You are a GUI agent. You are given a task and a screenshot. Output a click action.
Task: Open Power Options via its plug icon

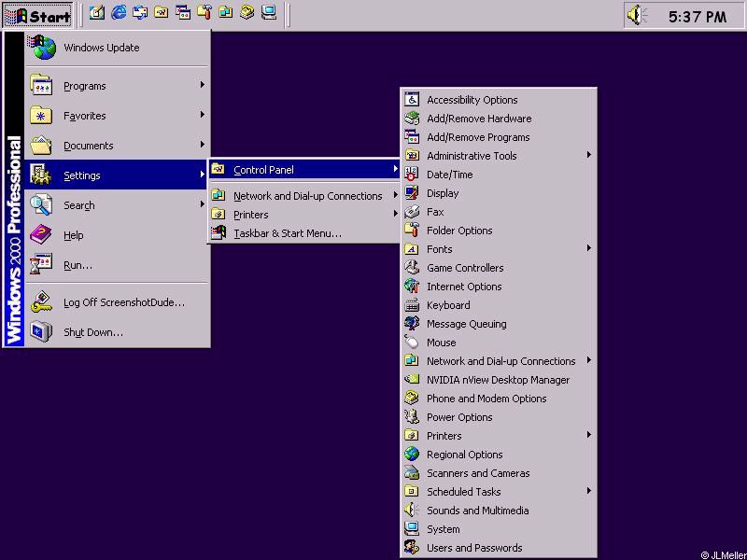(412, 417)
